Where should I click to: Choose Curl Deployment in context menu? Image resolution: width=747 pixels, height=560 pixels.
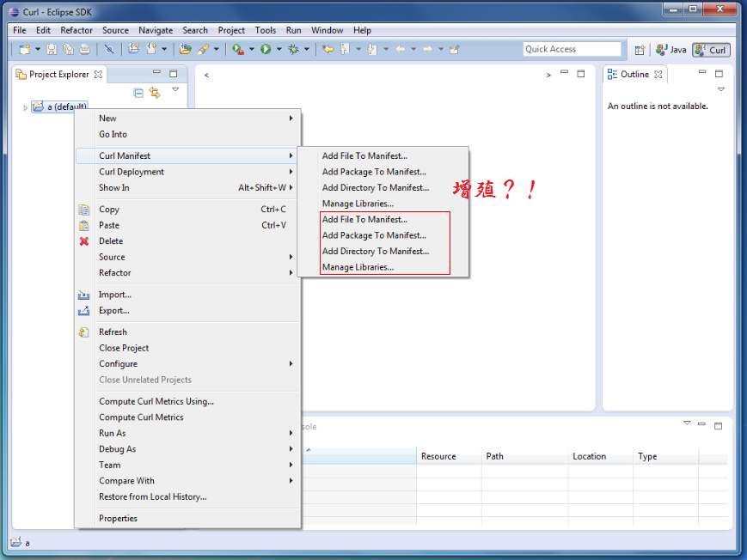[132, 172]
